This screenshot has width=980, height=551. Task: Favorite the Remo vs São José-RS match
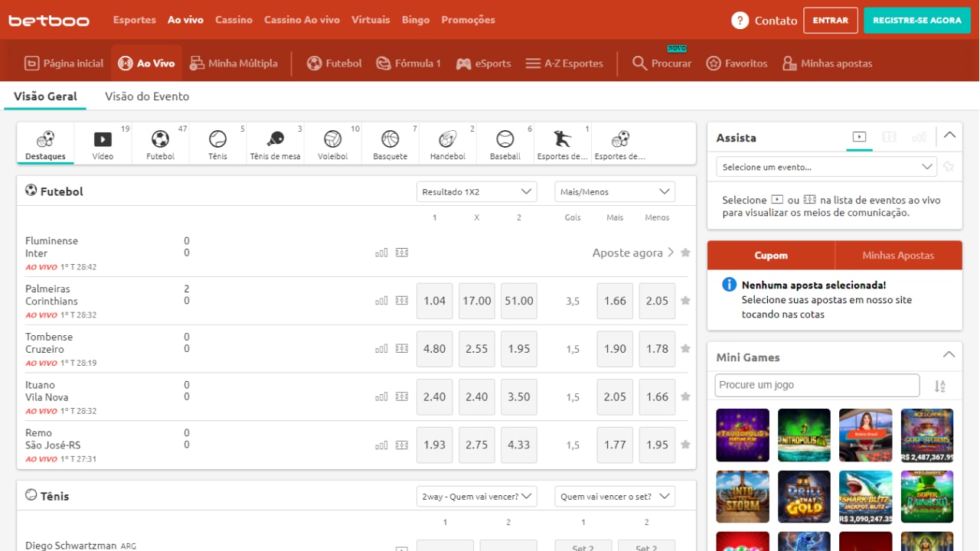pos(685,445)
